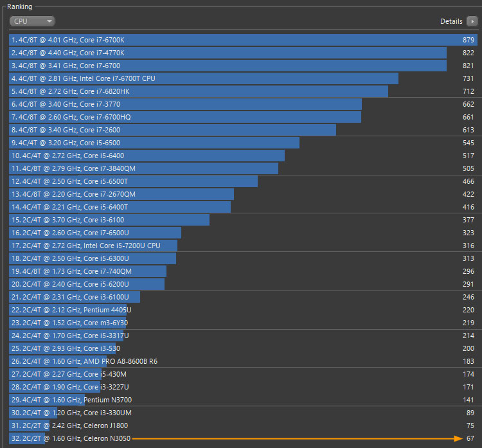The width and height of the screenshot is (482, 448).
Task: Select the Core i5-6400T row
Action: click(x=243, y=207)
